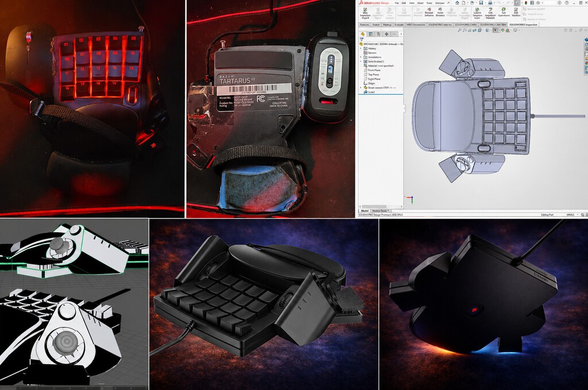Select the SOLIDWORKS Inspection tab
Screen dimensions: 588x390
point(523,25)
